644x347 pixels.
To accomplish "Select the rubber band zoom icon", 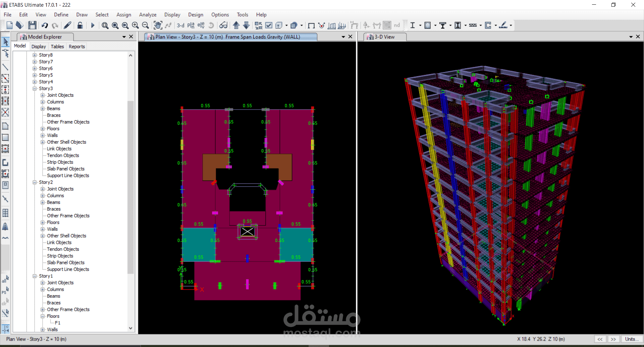I will coord(105,25).
